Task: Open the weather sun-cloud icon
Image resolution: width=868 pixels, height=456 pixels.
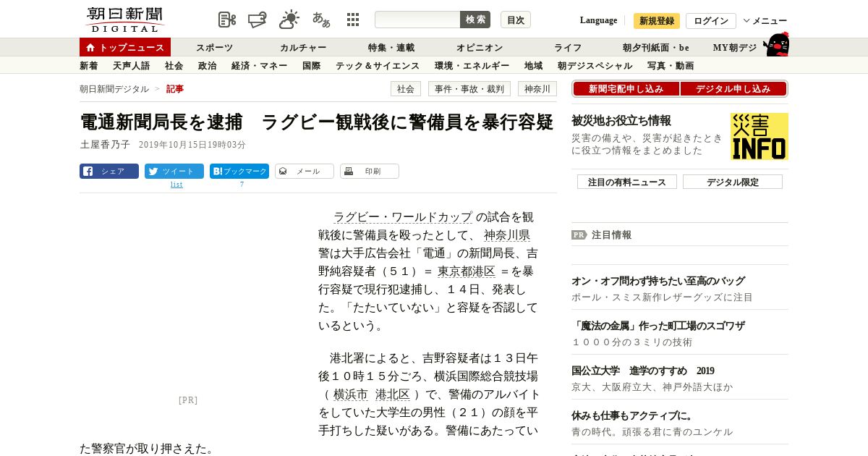Action: [289, 20]
